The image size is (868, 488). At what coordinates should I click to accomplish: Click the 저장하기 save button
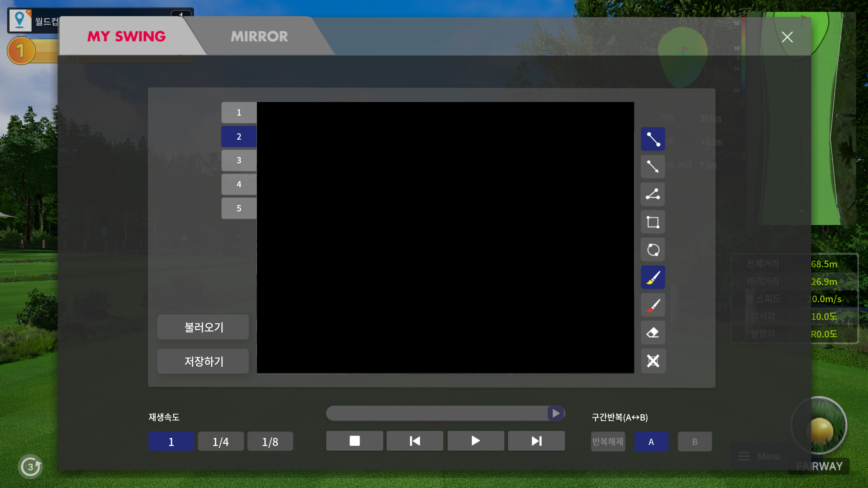click(x=203, y=361)
